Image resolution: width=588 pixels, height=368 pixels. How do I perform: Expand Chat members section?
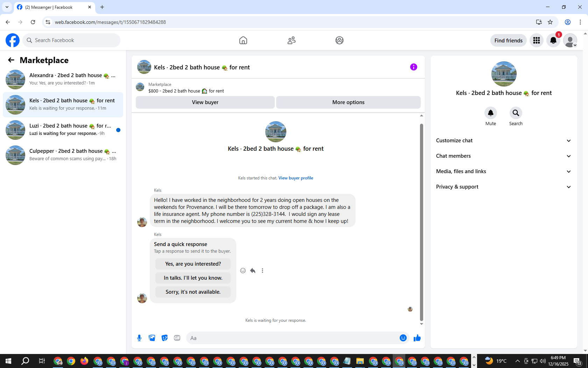(x=504, y=156)
